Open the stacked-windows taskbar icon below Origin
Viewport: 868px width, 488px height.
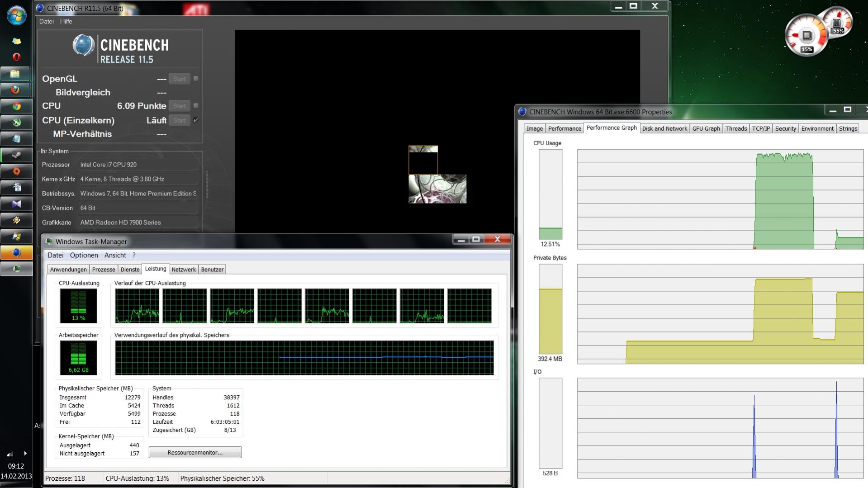pos(16,188)
